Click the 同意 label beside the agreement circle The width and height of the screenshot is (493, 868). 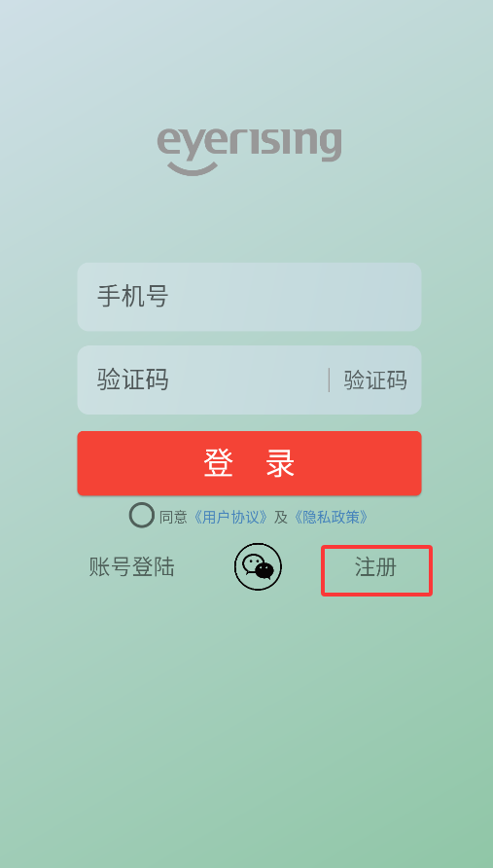pyautogui.click(x=173, y=517)
